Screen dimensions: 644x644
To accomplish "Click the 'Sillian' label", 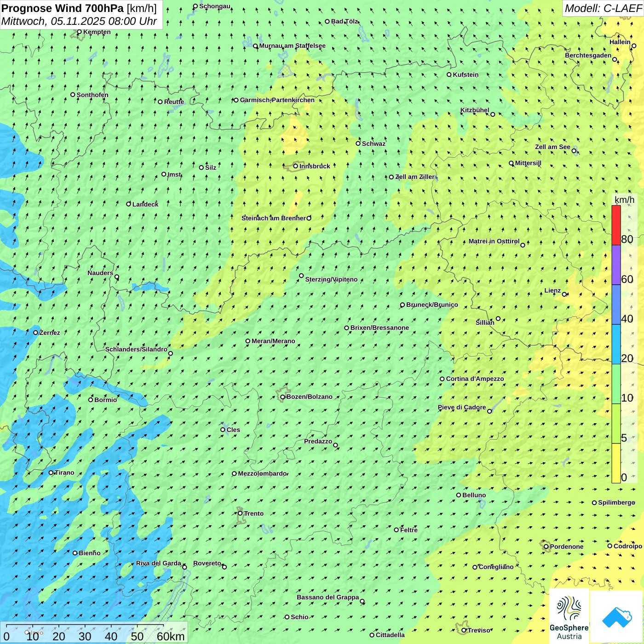I will tap(485, 322).
